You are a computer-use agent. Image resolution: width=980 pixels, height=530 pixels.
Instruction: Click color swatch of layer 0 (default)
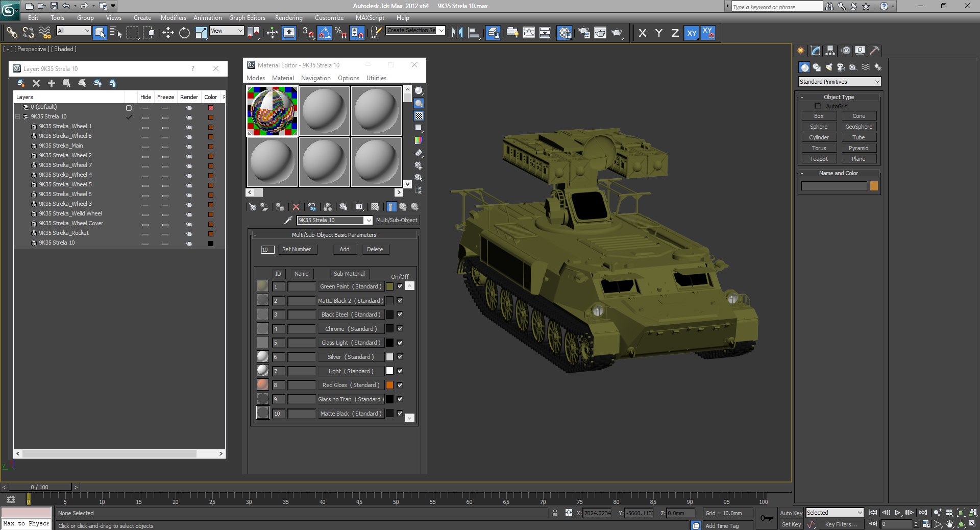210,108
